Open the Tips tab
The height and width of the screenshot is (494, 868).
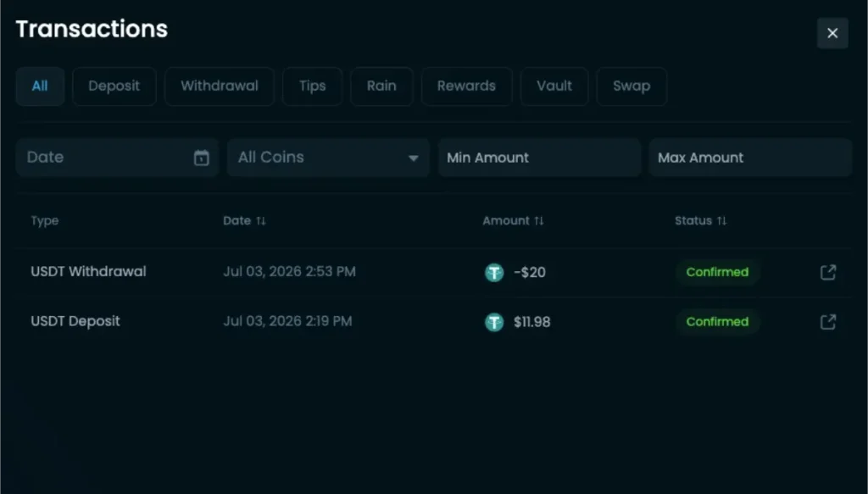(312, 86)
